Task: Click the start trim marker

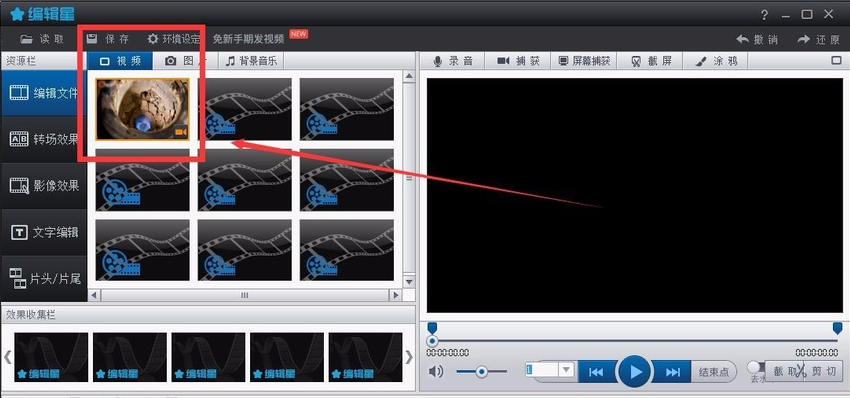Action: [432, 328]
